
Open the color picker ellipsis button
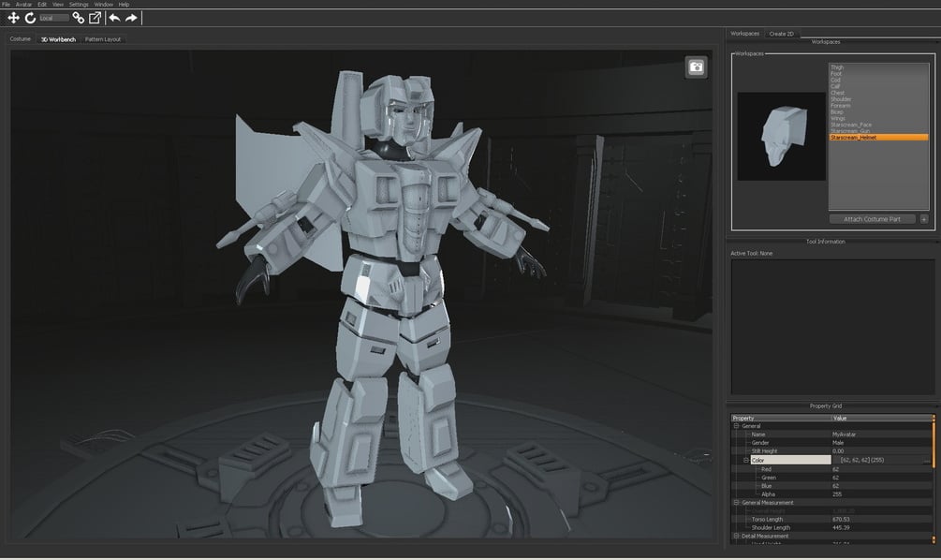click(927, 461)
